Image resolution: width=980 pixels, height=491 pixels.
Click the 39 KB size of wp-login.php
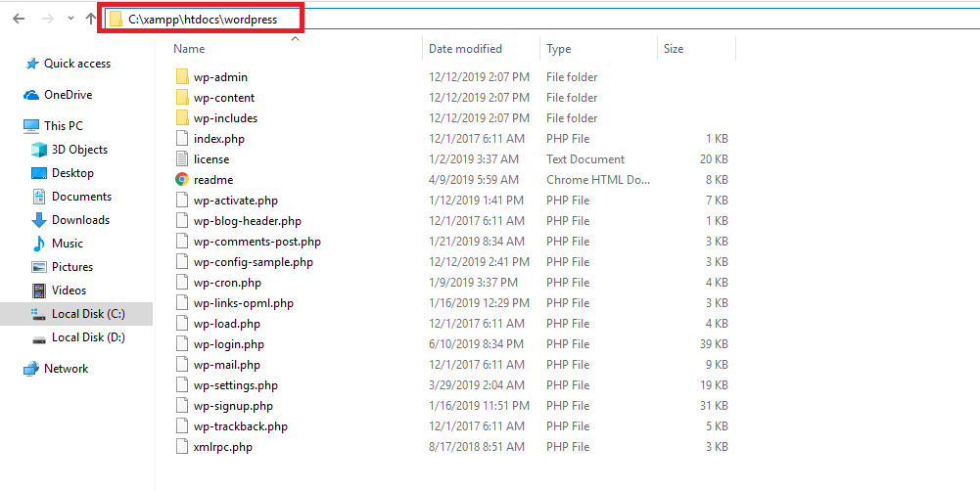pyautogui.click(x=715, y=344)
